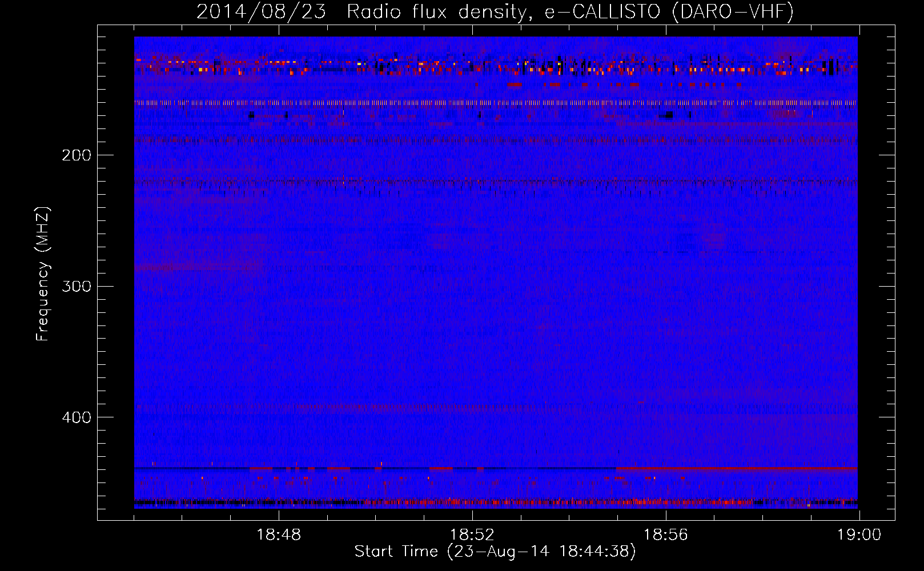Click the 18:52 time tick label

pos(472,535)
